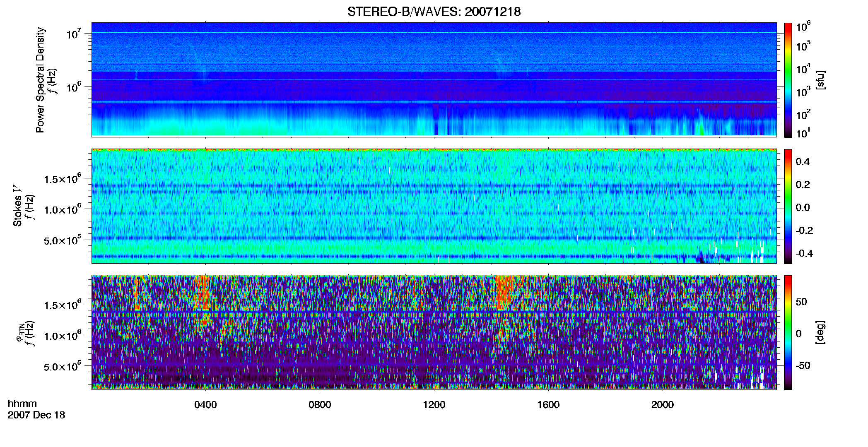Select the Power Spectral Density axis label

[x=40, y=80]
